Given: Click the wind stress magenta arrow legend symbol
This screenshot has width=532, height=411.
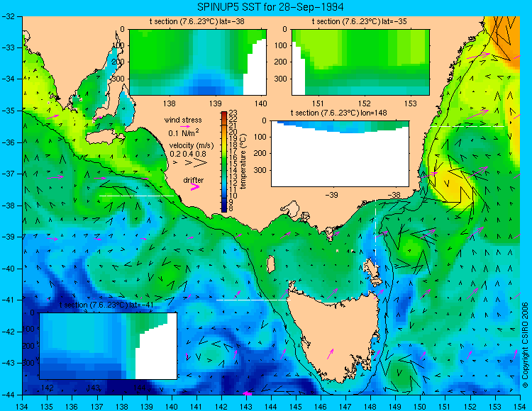Looking at the screenshot, I should coord(185,126).
